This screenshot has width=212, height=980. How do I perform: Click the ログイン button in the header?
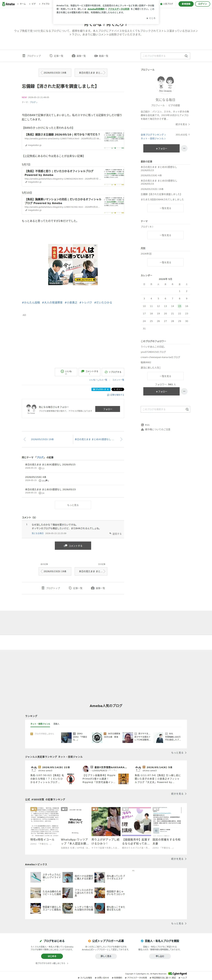click(202, 4)
